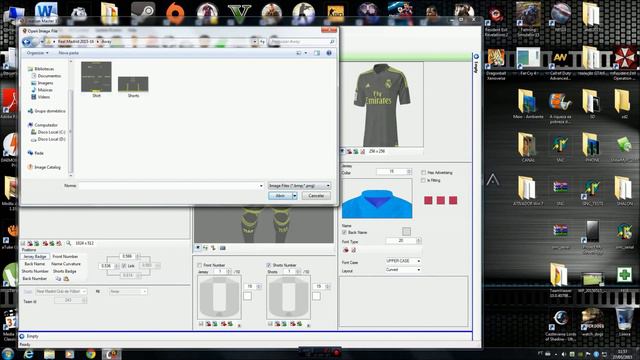640x360 pixels.
Task: Toggle the preview pane icon in the dialog
Action: click(317, 53)
